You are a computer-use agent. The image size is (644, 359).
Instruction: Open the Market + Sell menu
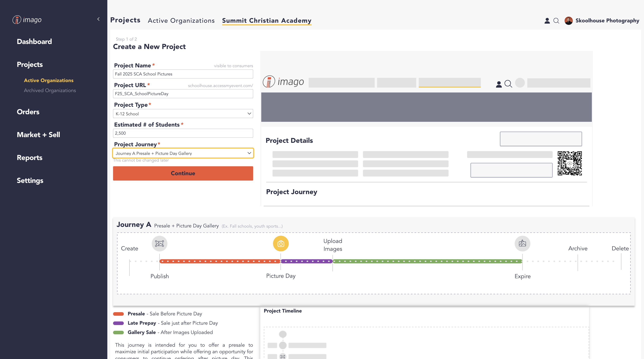click(x=38, y=135)
